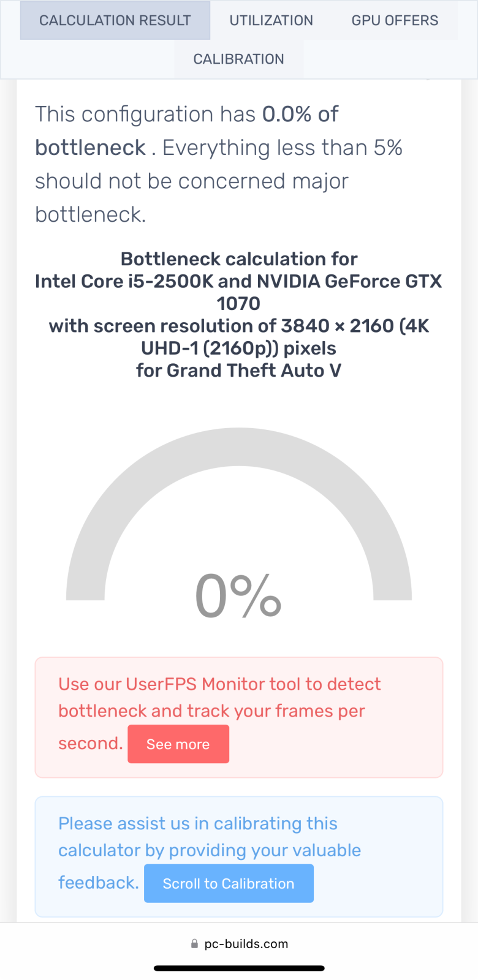Tap the lock icon beside the URL
Viewport: 478px width, 980px height.
(195, 944)
